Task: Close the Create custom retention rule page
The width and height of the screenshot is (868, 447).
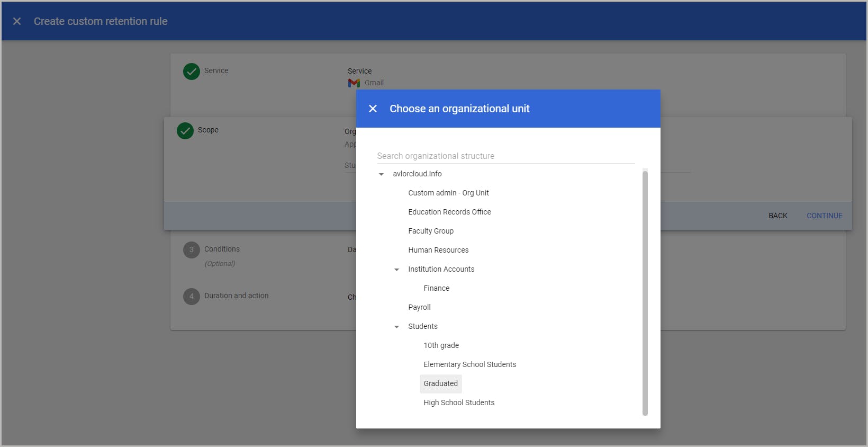Action: (x=17, y=21)
